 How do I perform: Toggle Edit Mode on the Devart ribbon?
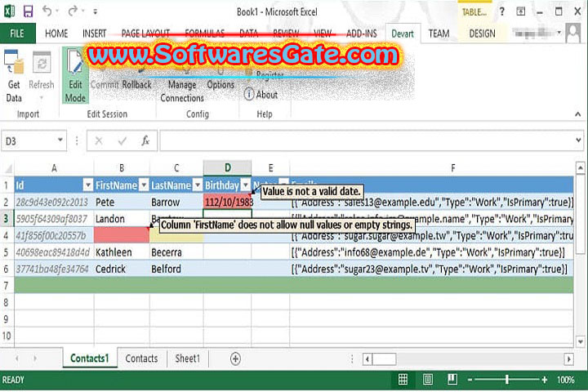[x=75, y=76]
